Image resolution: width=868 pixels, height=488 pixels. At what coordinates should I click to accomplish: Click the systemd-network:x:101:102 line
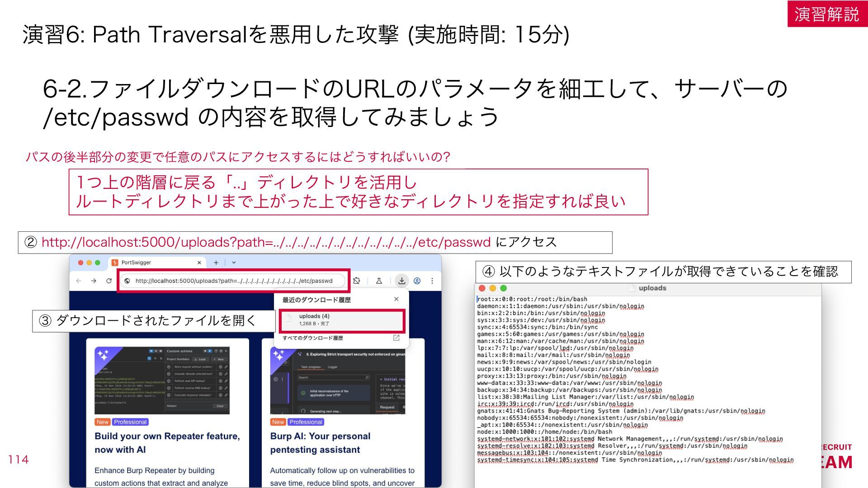[x=630, y=439]
